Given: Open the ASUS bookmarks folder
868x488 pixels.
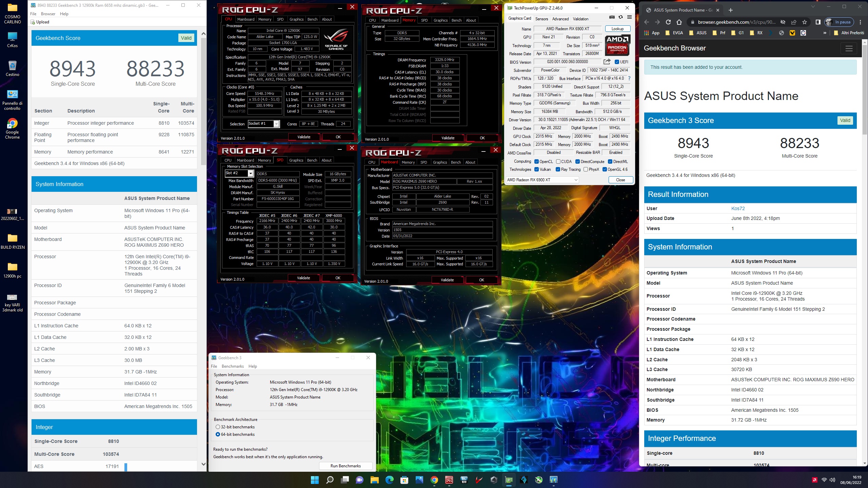Looking at the screenshot, I should pyautogui.click(x=698, y=33).
